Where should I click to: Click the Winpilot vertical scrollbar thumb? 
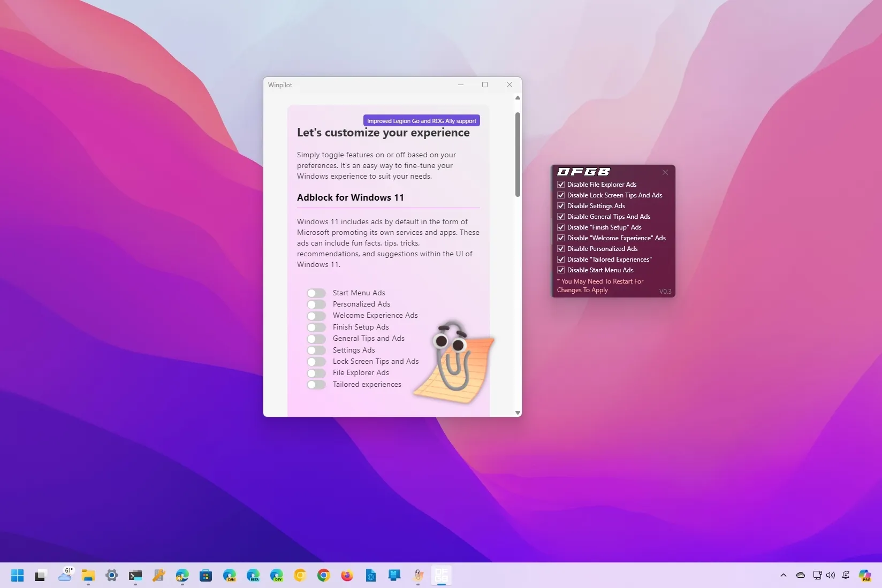coord(518,155)
